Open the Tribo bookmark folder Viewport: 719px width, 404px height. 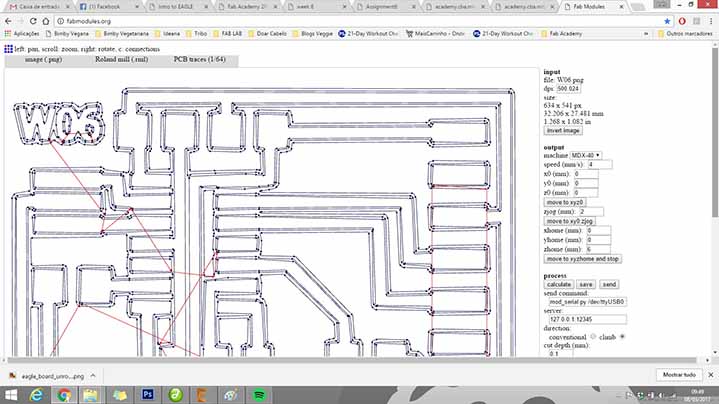click(x=196, y=33)
